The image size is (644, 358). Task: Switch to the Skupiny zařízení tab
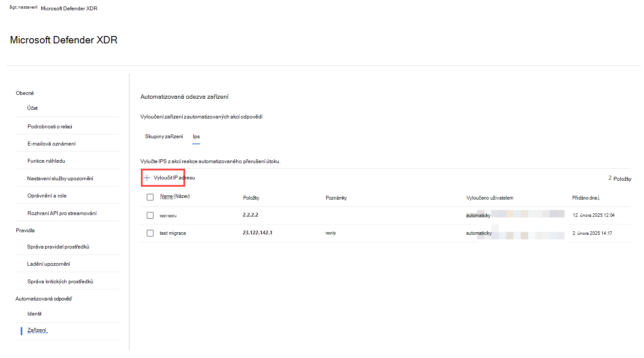(x=164, y=137)
